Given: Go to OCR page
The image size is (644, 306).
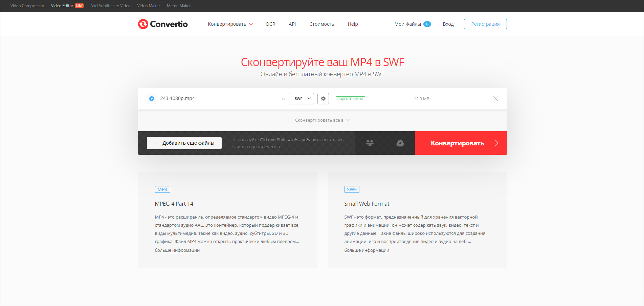Looking at the screenshot, I should pyautogui.click(x=270, y=24).
